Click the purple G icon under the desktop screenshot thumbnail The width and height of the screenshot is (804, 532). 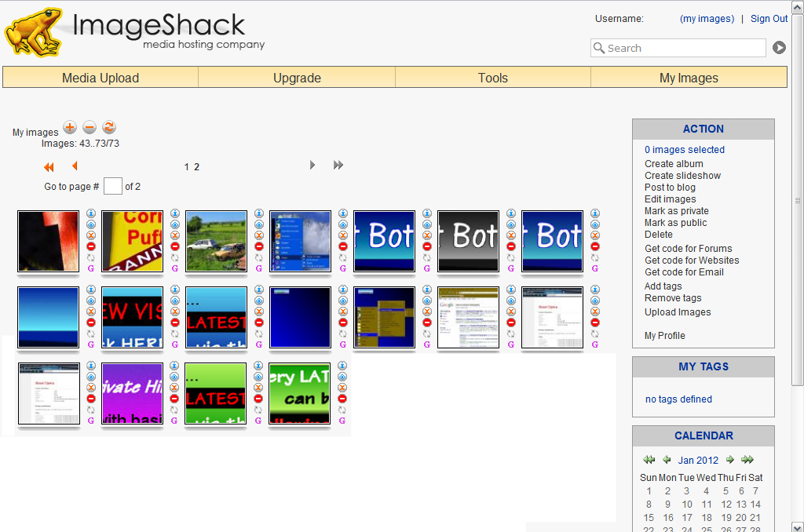pos(342,268)
